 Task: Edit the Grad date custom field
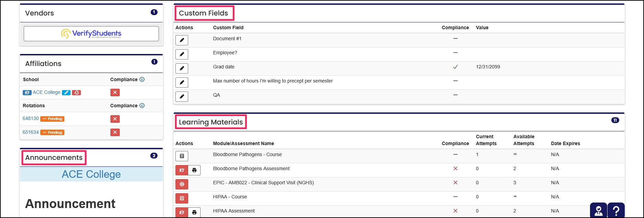(182, 68)
